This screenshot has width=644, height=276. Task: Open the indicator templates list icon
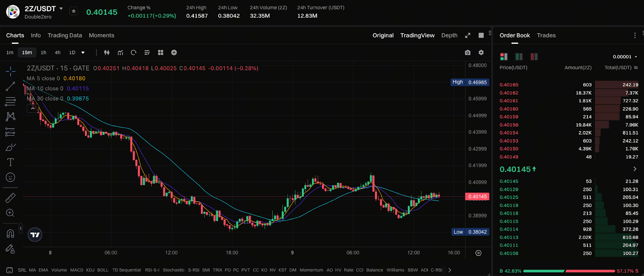pyautogui.click(x=147, y=52)
